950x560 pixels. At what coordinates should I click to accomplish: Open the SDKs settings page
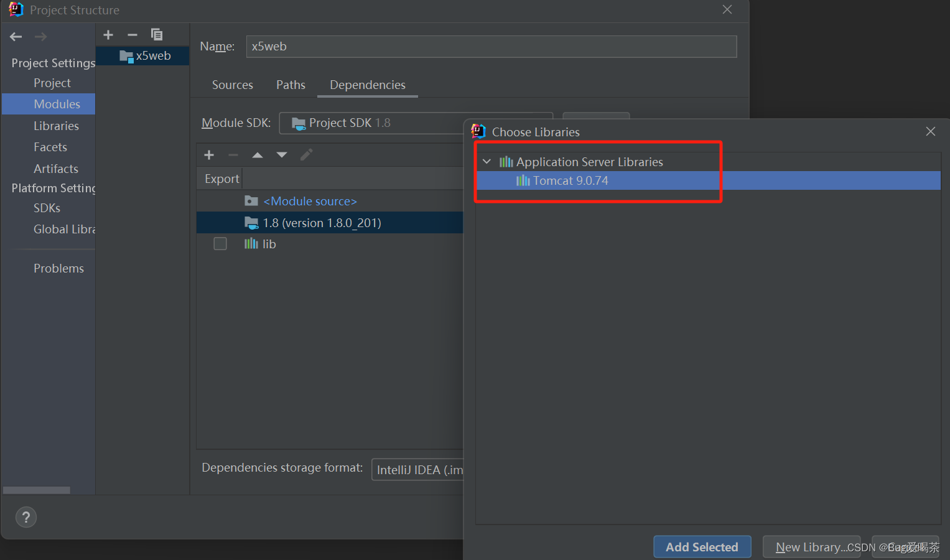tap(47, 208)
